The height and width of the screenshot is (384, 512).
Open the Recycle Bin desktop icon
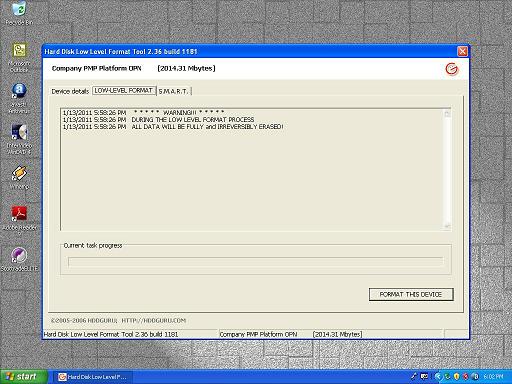coord(19,13)
